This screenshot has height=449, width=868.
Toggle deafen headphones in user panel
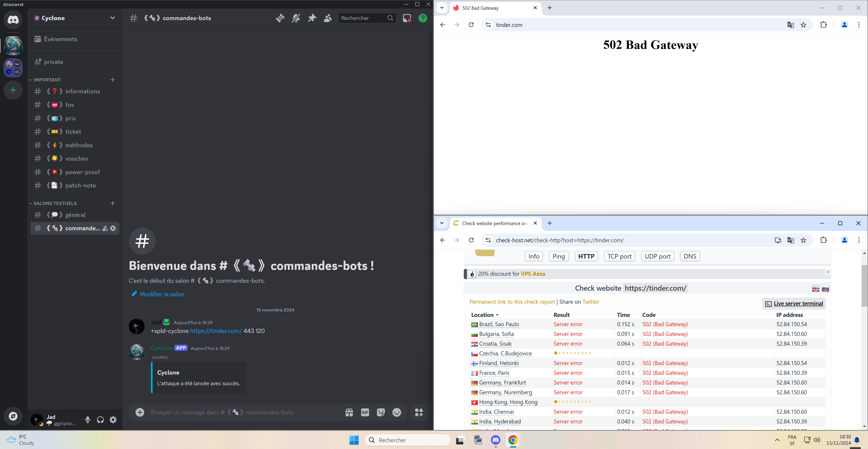click(x=100, y=420)
